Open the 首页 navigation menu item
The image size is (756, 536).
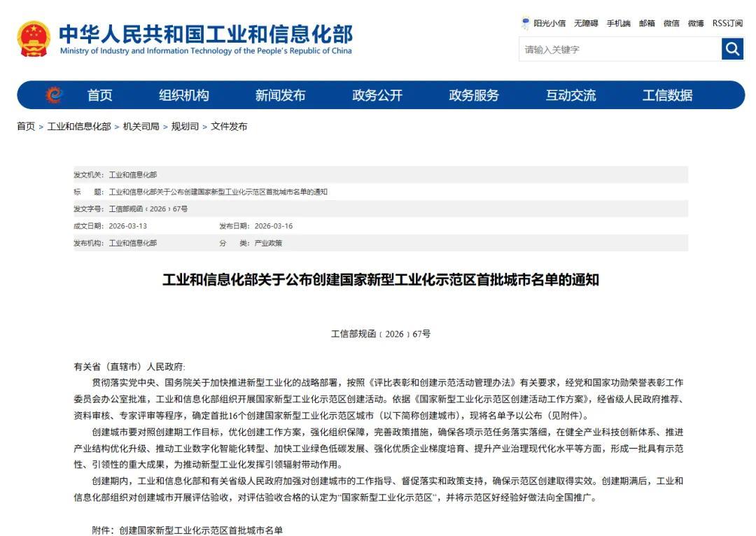(x=100, y=95)
